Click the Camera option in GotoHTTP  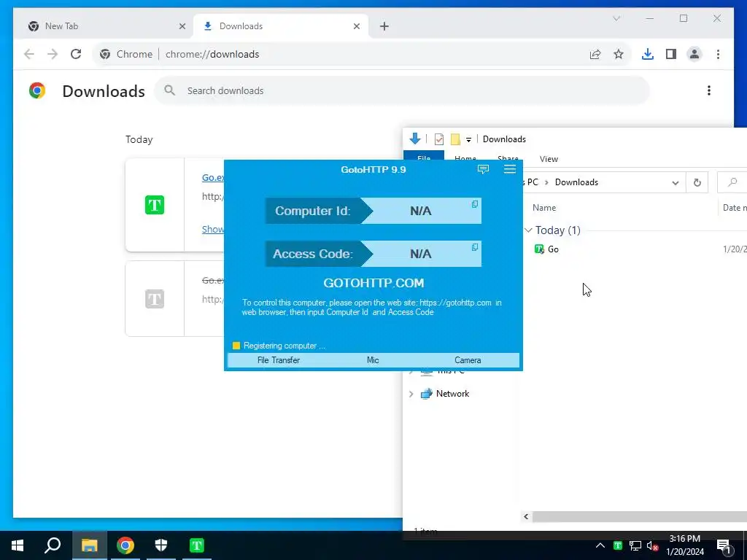tap(468, 360)
